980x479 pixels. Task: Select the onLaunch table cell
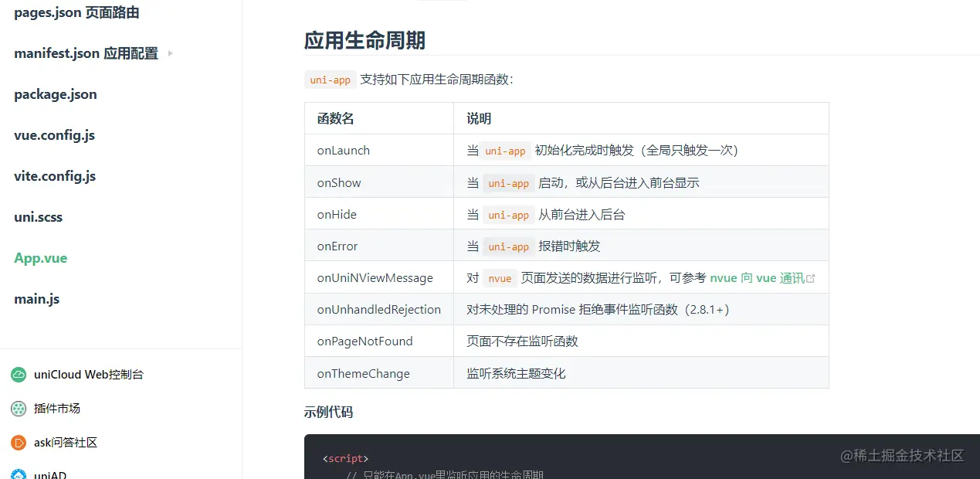click(379, 151)
